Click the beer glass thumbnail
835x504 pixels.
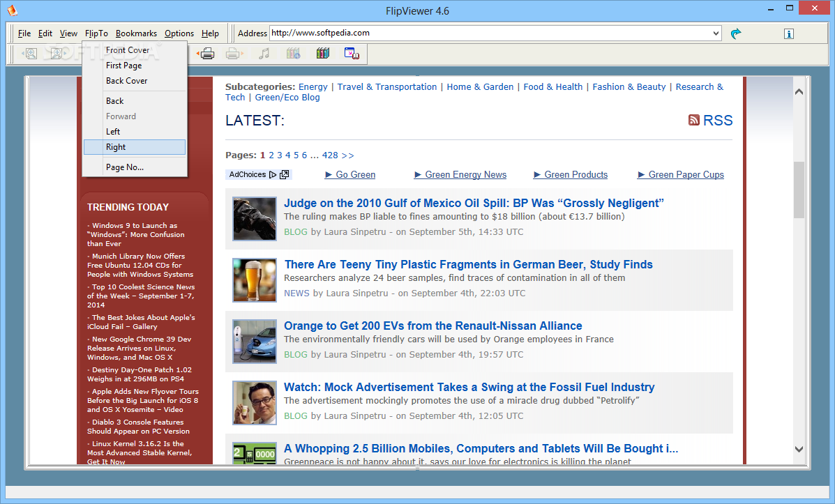255,280
